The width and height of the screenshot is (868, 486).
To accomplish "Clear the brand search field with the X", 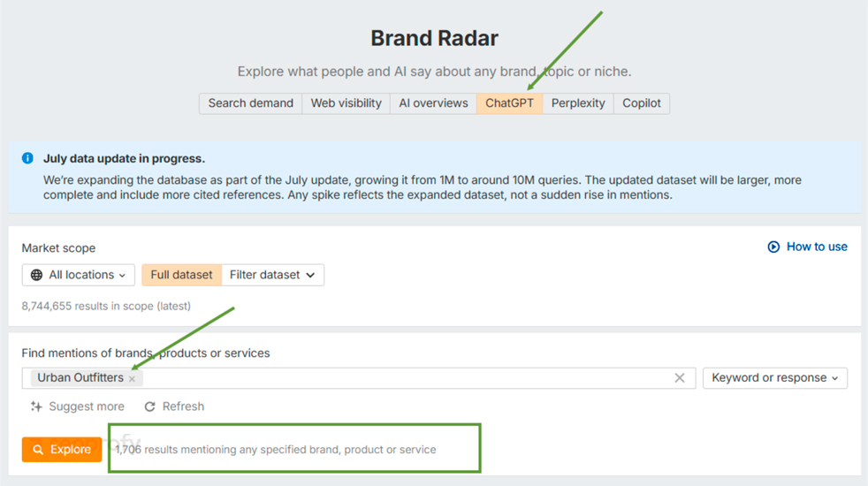I will click(679, 378).
